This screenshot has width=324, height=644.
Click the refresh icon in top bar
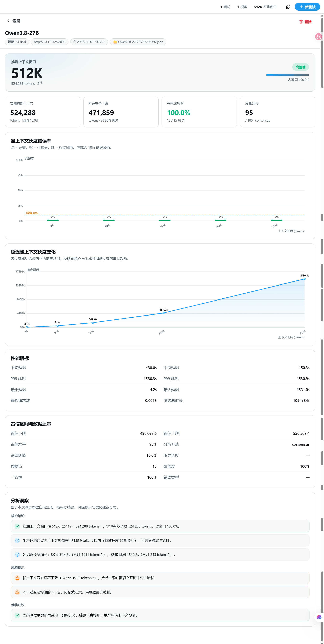pyautogui.click(x=288, y=7)
